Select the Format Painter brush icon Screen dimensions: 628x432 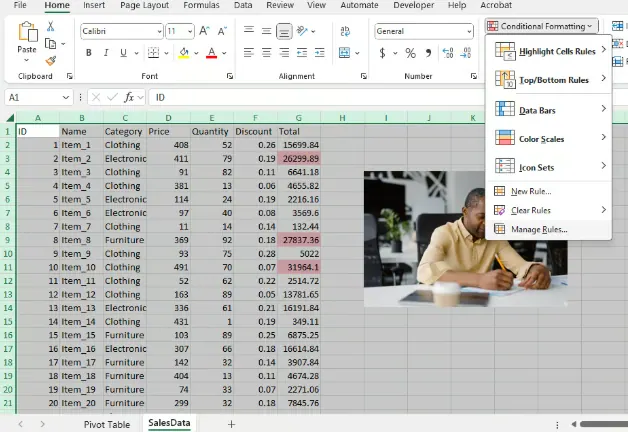[x=51, y=61]
